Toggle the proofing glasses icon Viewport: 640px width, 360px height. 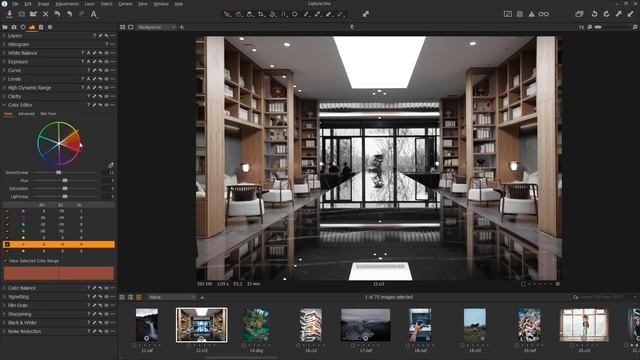click(x=544, y=14)
